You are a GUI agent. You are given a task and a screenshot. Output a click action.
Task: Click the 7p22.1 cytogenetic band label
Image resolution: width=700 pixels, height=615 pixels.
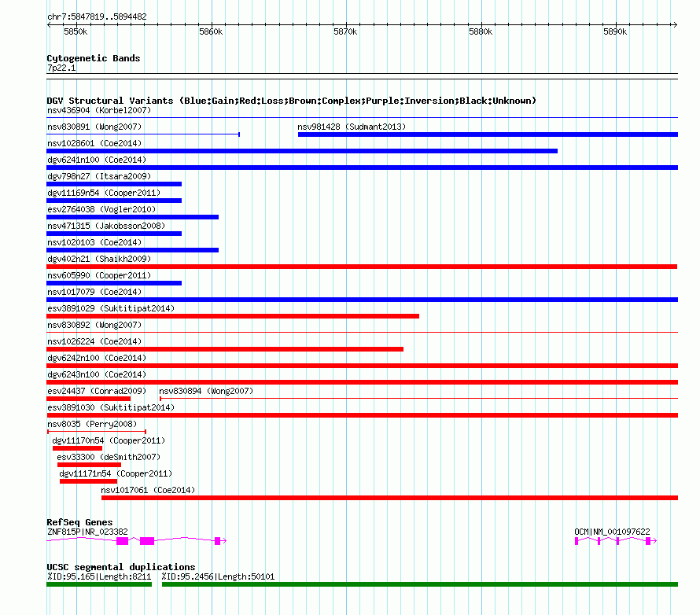pos(61,68)
